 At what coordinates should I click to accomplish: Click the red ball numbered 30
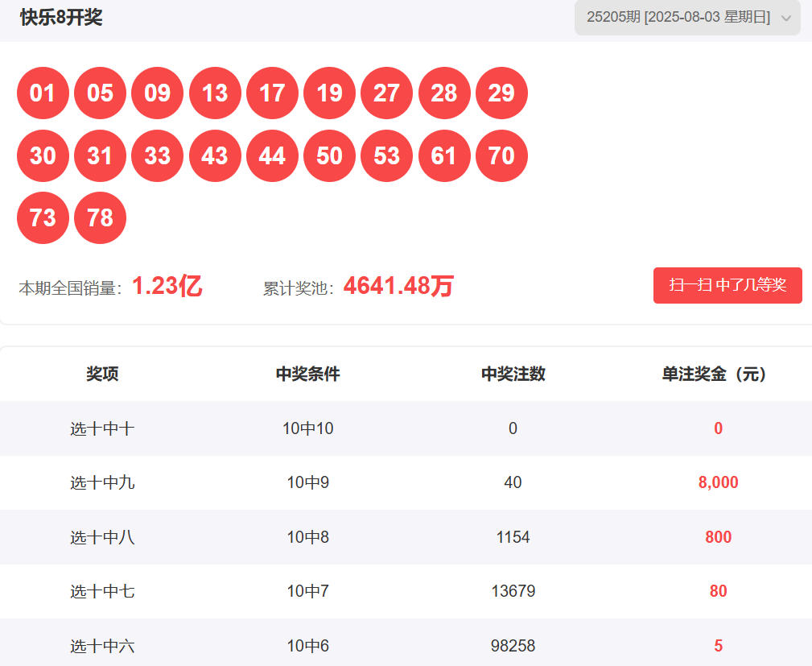[43, 155]
